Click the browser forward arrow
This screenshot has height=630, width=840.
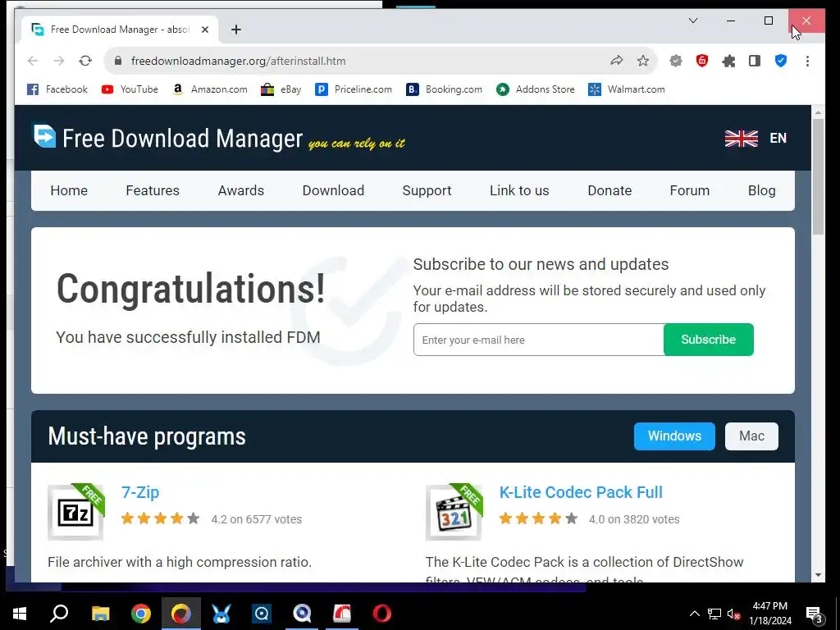59,61
